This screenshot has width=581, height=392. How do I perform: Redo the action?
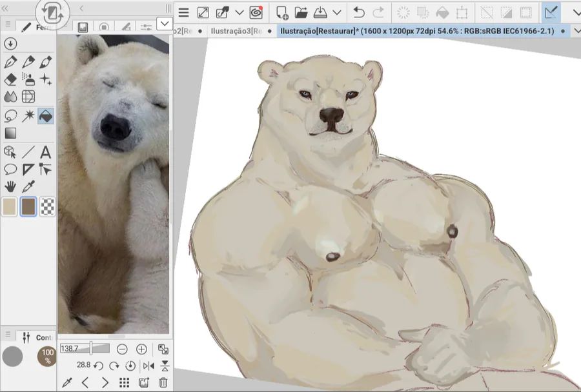(x=378, y=13)
